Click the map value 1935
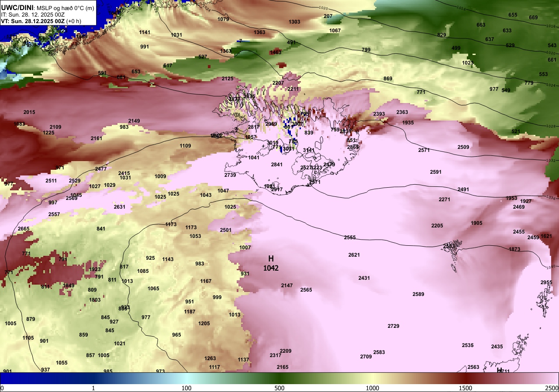559x392 pixels. (x=408, y=123)
